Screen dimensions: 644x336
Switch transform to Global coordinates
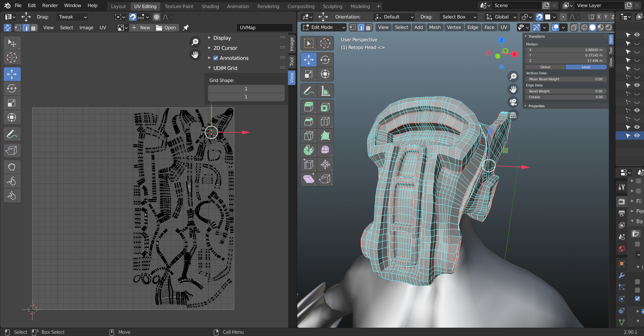545,67
